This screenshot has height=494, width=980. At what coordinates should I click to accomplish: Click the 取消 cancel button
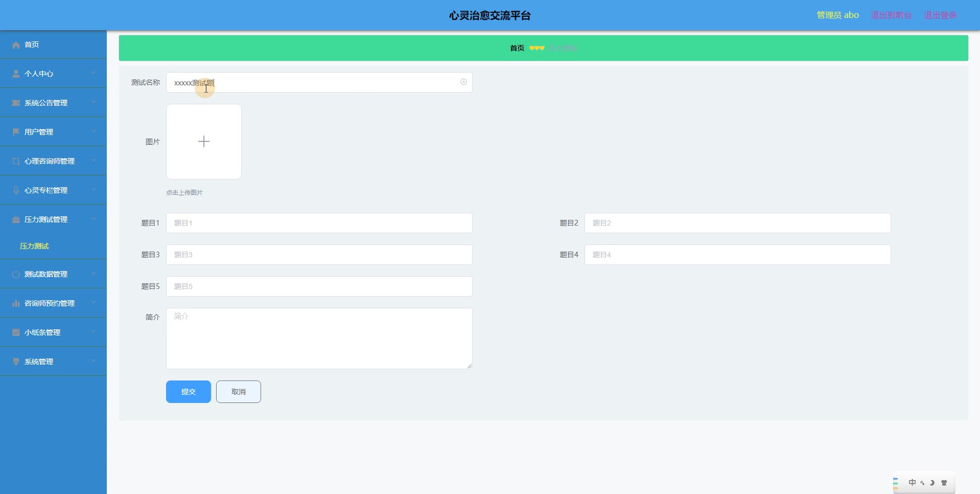coord(239,392)
